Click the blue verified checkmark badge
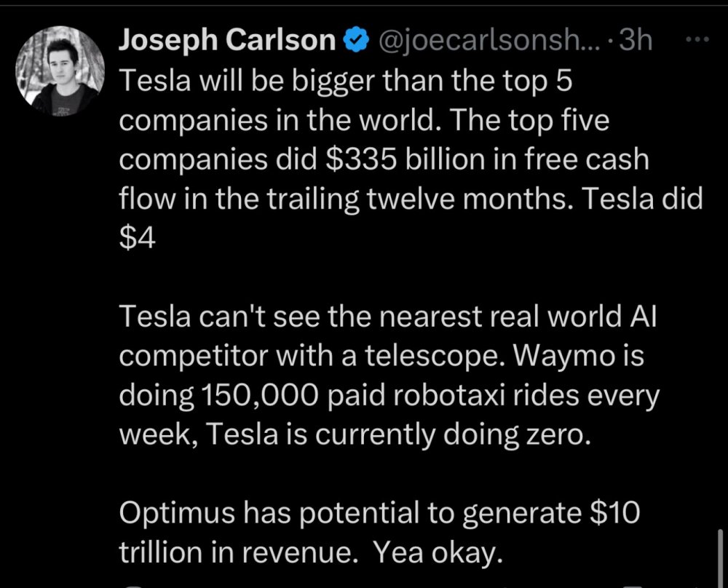The width and height of the screenshot is (728, 588). [355, 41]
